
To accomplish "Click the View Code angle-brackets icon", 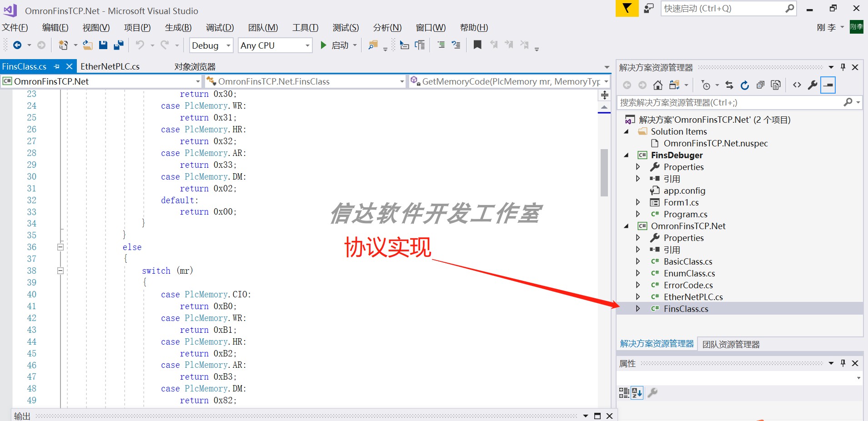I will 797,85.
